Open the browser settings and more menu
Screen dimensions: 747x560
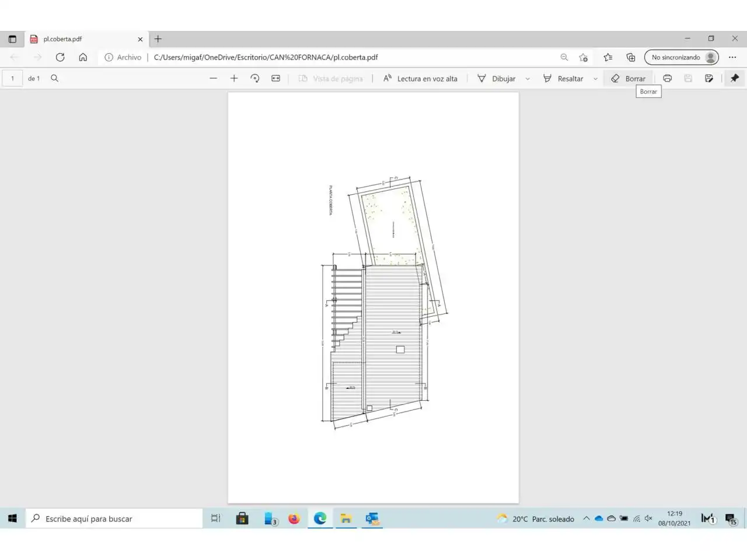[732, 57]
